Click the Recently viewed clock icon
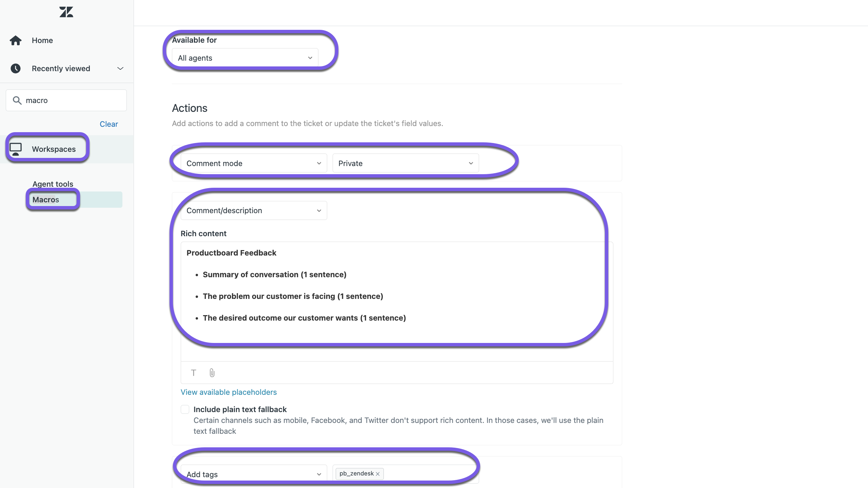The width and height of the screenshot is (868, 488). (x=16, y=68)
